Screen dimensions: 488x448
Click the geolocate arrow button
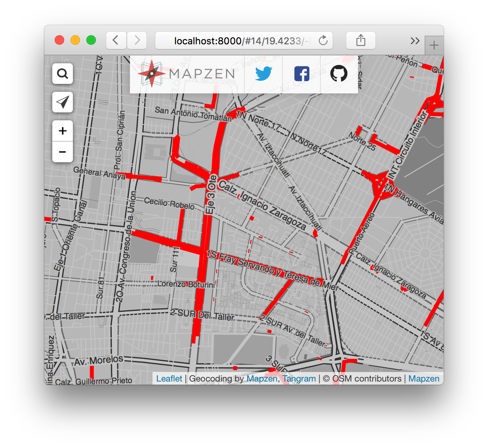click(x=63, y=102)
